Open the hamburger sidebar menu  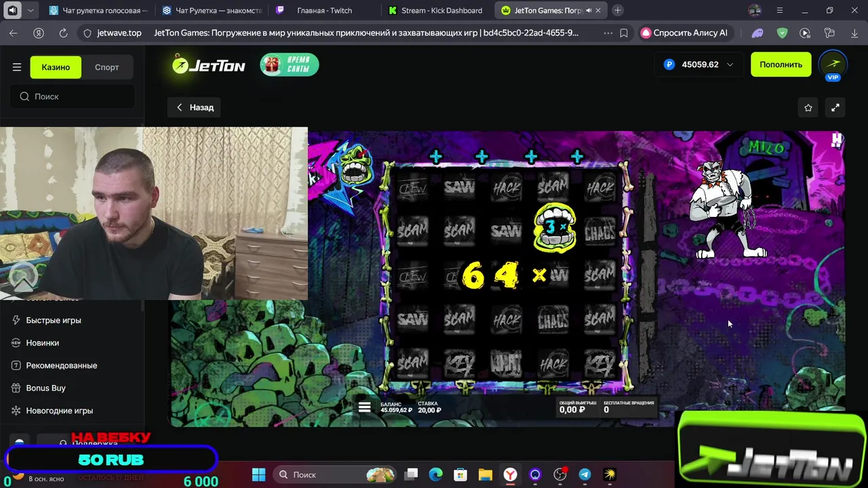(x=17, y=67)
